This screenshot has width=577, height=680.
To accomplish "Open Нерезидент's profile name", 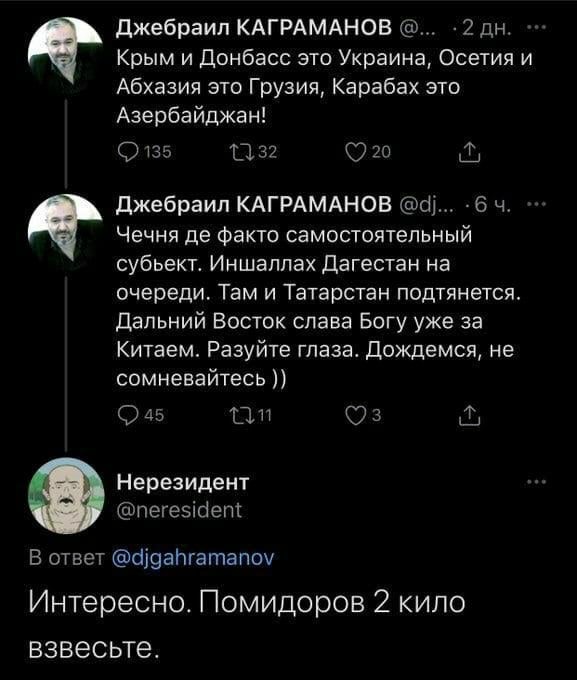I will click(x=183, y=482).
